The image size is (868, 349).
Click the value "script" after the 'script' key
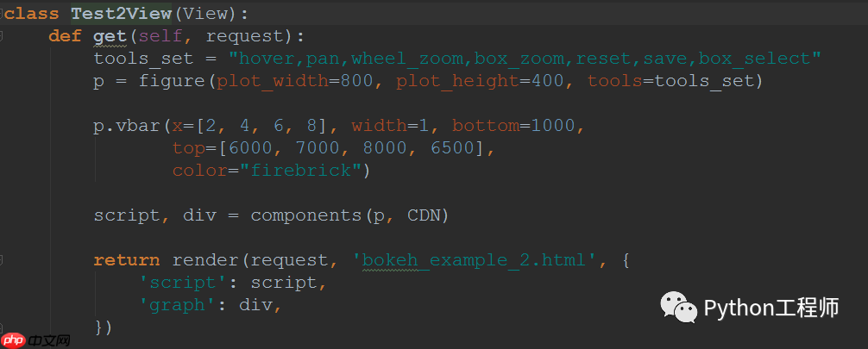(x=283, y=284)
